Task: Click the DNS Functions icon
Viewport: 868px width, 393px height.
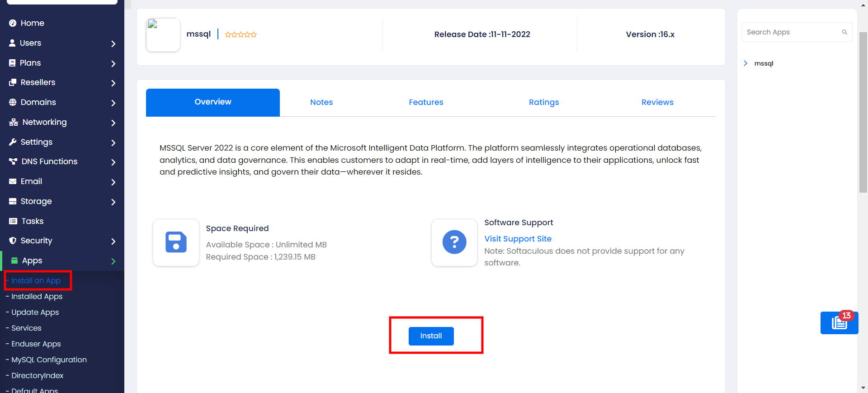Action: click(x=13, y=161)
